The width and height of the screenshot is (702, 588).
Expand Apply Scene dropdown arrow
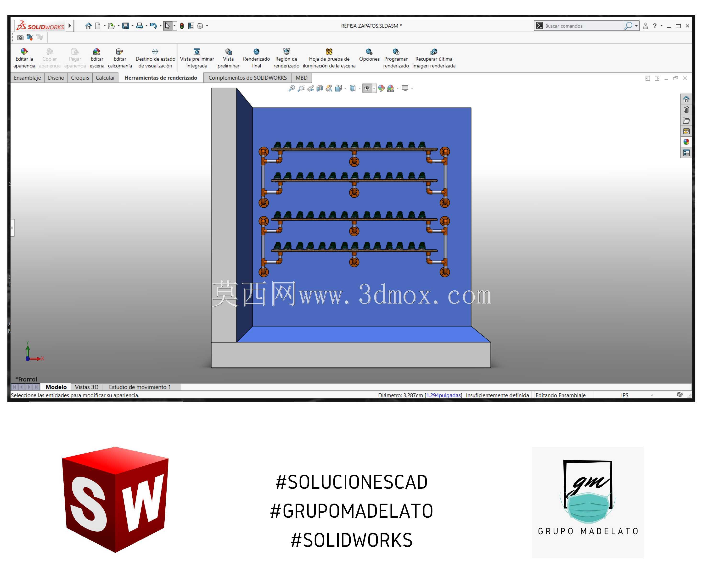point(398,89)
